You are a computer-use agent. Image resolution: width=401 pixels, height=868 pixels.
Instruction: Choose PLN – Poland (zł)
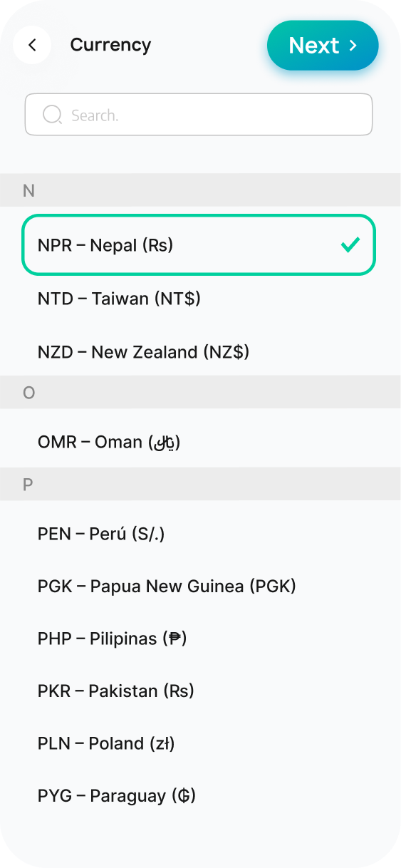click(199, 743)
